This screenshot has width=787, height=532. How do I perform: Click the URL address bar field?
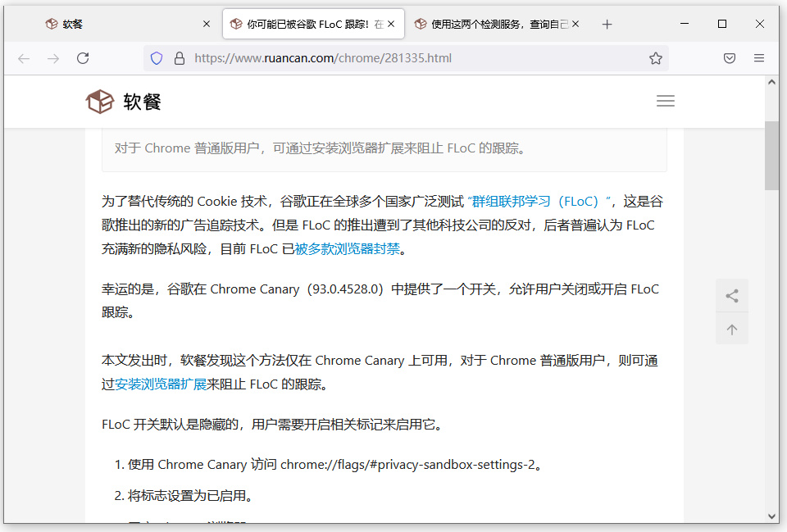tap(410, 58)
